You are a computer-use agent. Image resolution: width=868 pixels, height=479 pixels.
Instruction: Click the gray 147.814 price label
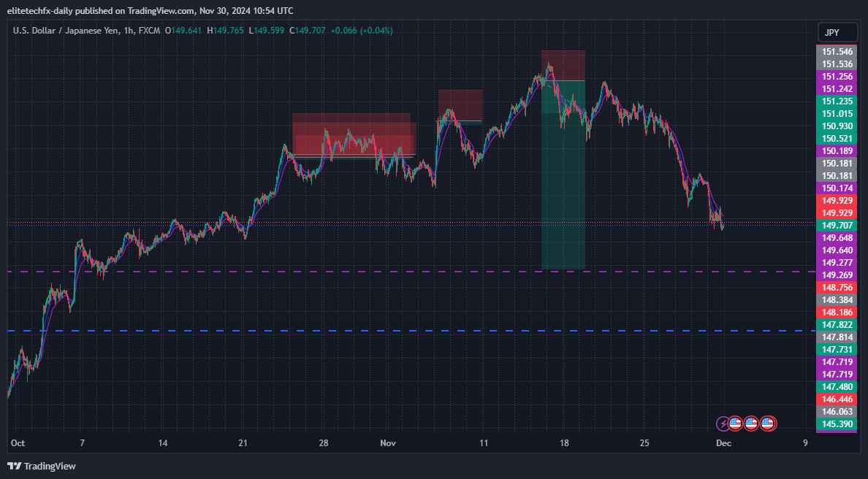point(837,337)
